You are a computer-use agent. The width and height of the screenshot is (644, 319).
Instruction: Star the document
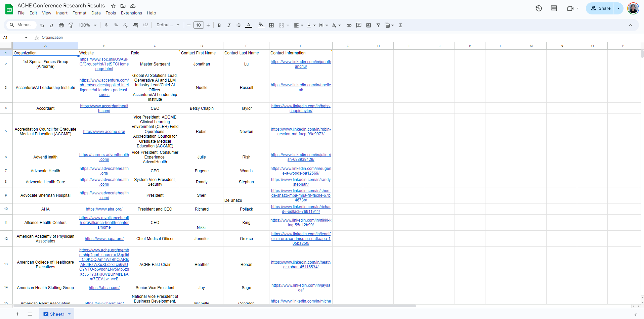click(x=113, y=6)
